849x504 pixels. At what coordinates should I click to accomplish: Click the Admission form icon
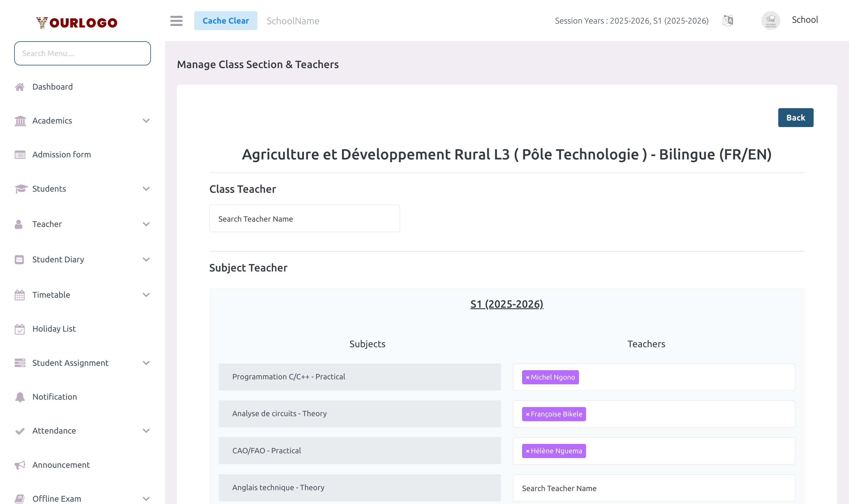20,154
